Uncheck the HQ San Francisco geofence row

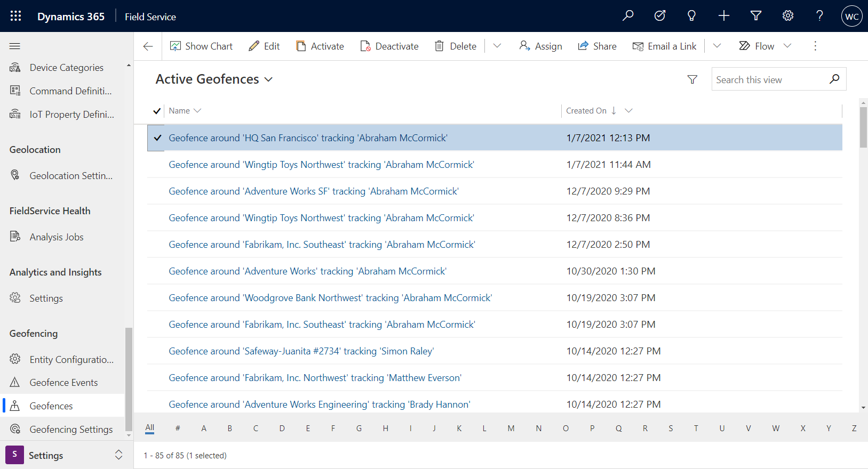157,138
